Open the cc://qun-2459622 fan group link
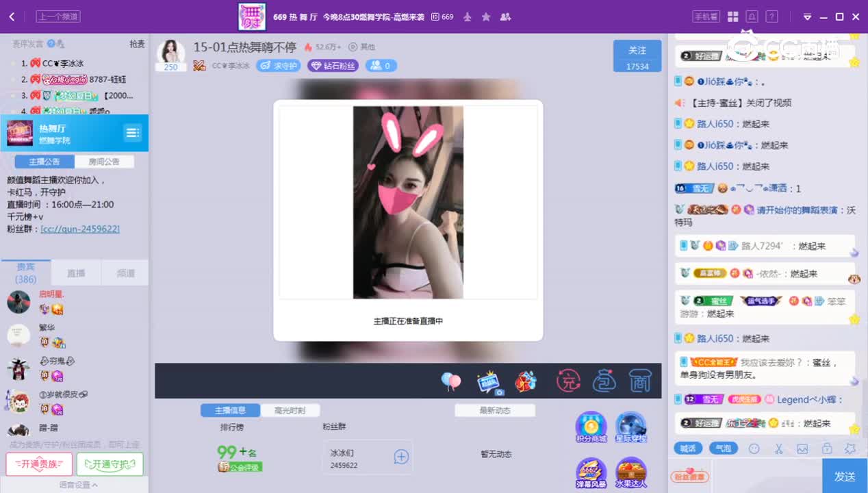The height and width of the screenshot is (493, 868). pyautogui.click(x=80, y=229)
